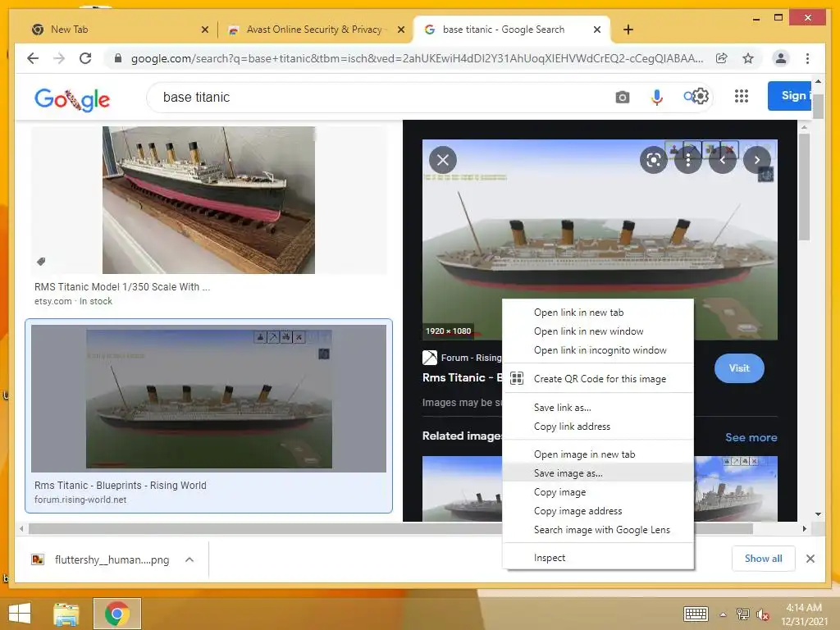This screenshot has width=840, height=630.
Task: Select Open image in new tab
Action: (x=598, y=454)
